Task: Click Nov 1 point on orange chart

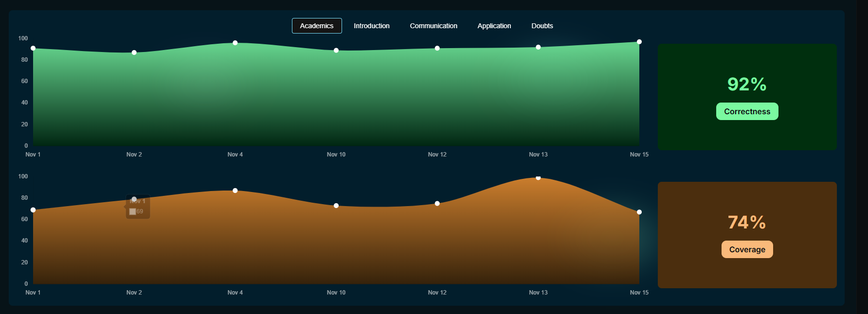Action: (33, 210)
